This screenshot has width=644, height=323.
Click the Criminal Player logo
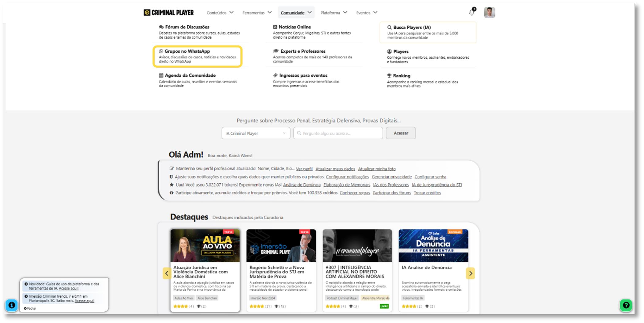(169, 13)
